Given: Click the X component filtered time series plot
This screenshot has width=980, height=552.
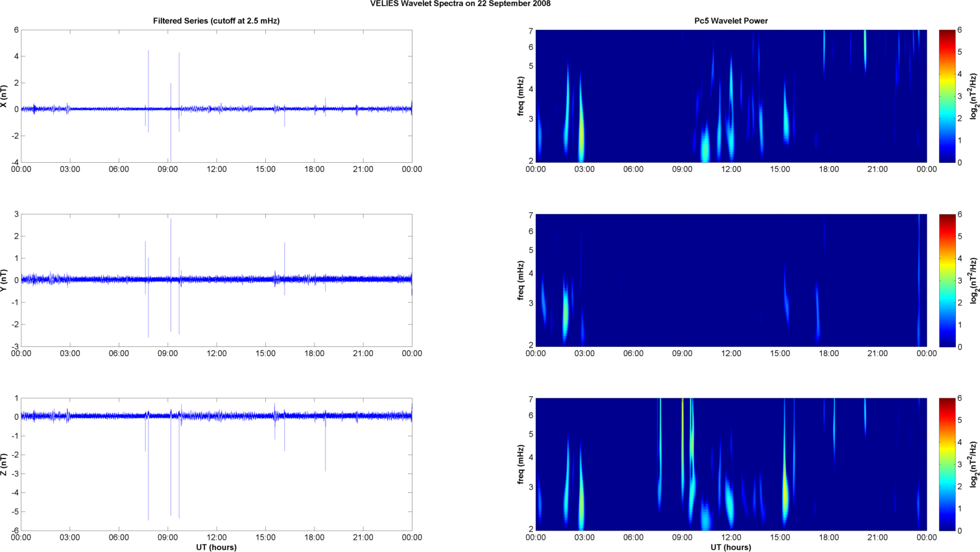Looking at the screenshot, I should [217, 96].
